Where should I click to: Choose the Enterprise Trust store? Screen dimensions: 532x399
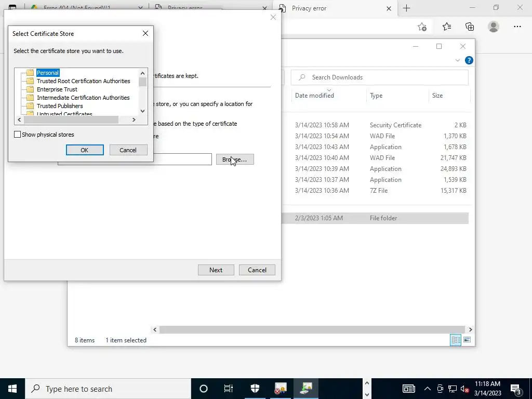(x=57, y=89)
